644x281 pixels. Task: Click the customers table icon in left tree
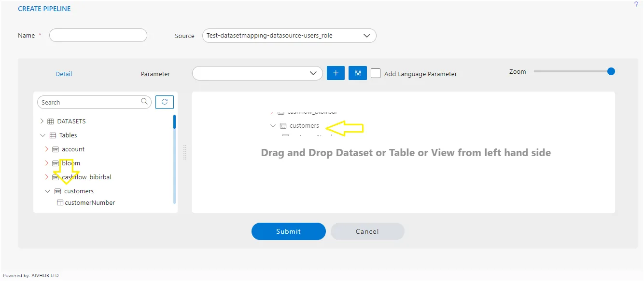click(x=58, y=191)
